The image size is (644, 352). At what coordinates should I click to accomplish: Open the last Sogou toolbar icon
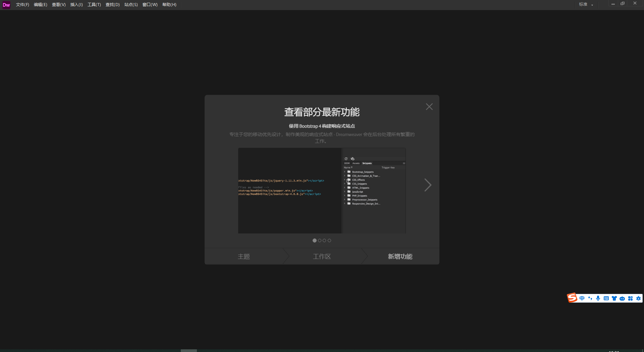pos(638,298)
